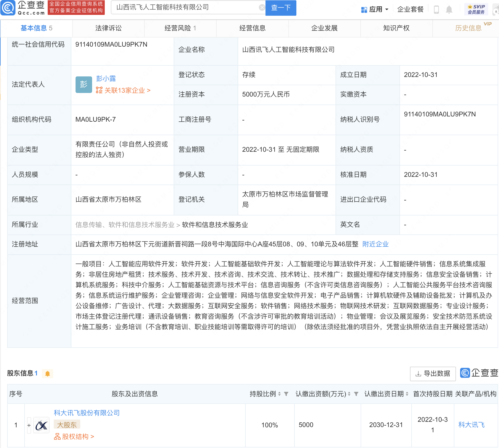Click the SVIP 会员服务 badge
Screen dimensions: 499x448
point(476,9)
